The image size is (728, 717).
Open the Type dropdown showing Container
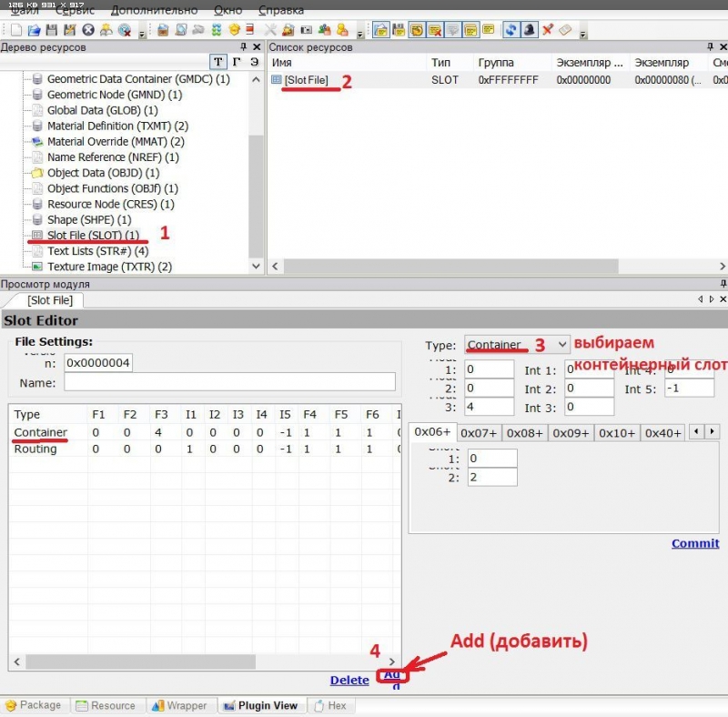click(517, 345)
